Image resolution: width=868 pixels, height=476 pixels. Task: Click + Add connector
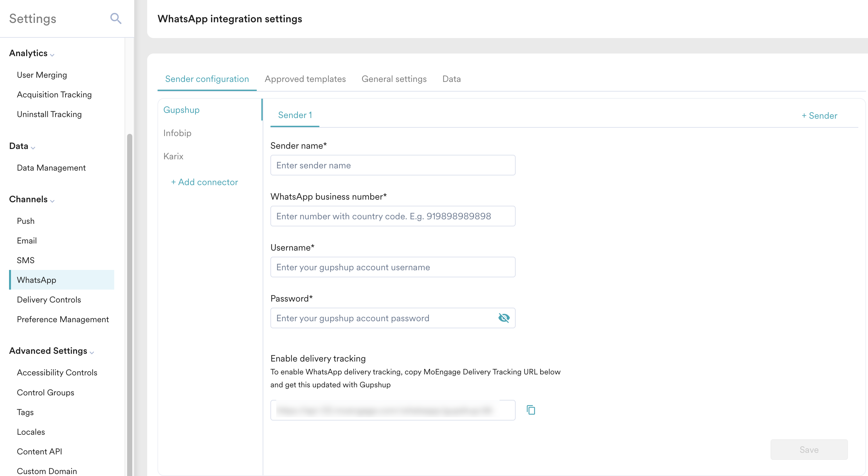[204, 182]
